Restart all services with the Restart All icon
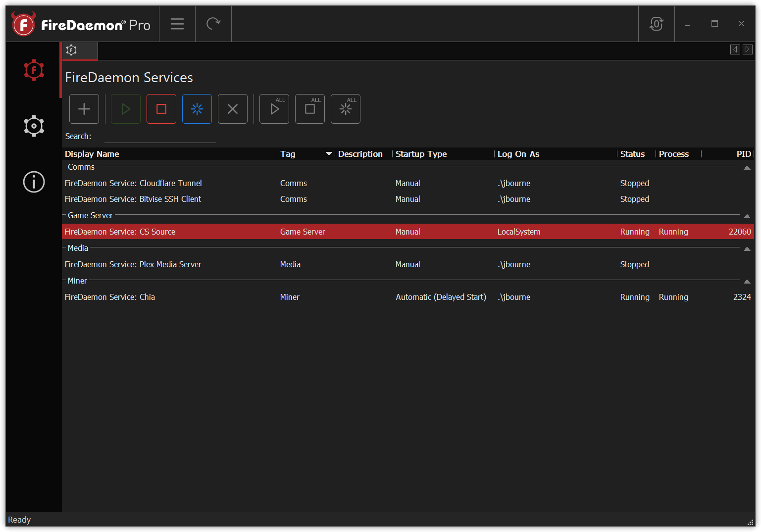This screenshot has width=761, height=532. click(345, 109)
